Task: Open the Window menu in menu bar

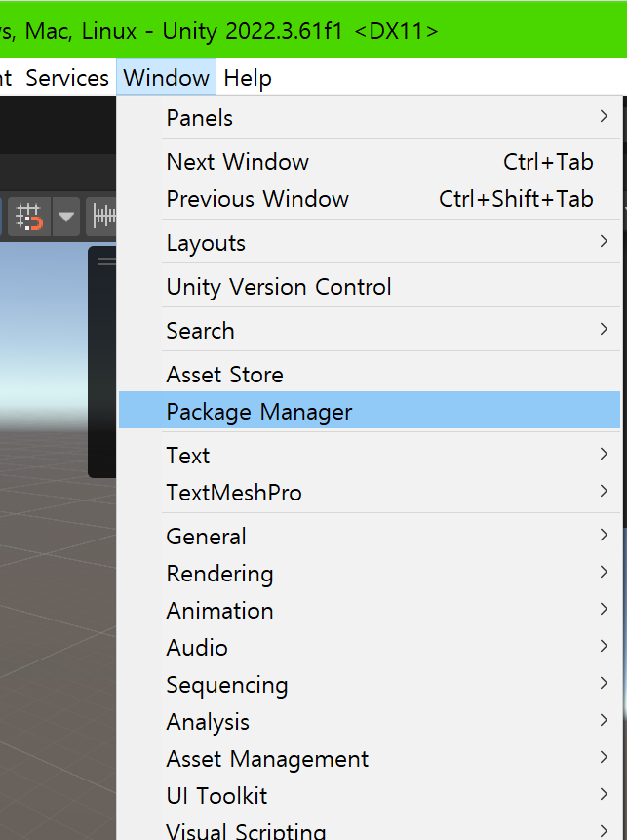Action: (166, 78)
